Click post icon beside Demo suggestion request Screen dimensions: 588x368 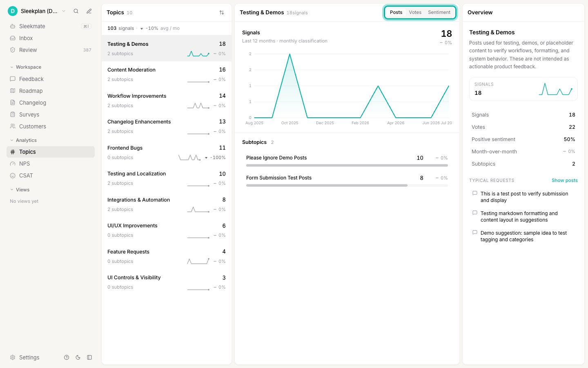(x=474, y=232)
